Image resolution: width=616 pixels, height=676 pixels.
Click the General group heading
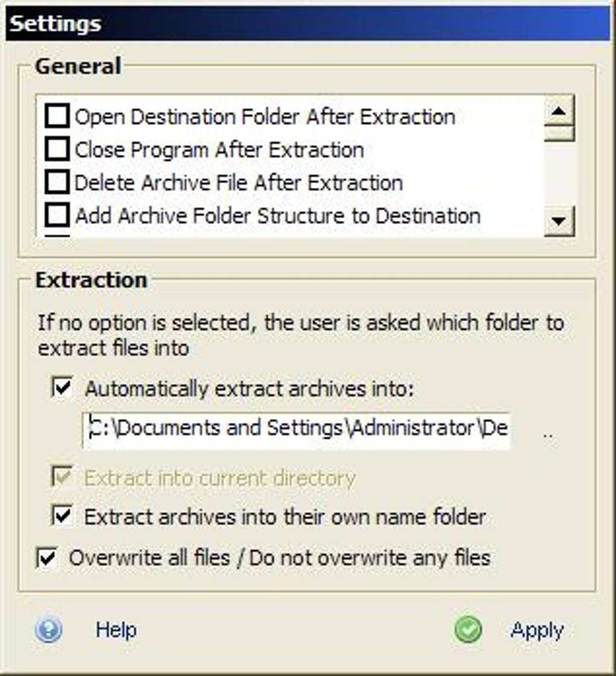pos(78,66)
